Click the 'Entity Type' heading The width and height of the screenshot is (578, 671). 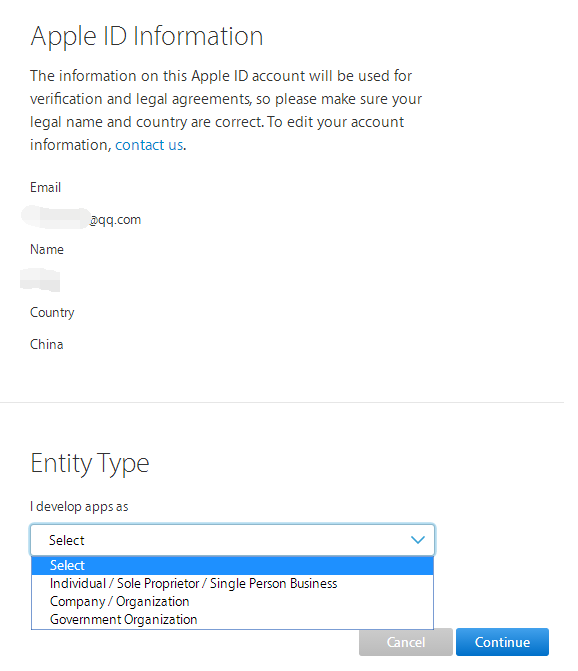(90, 463)
